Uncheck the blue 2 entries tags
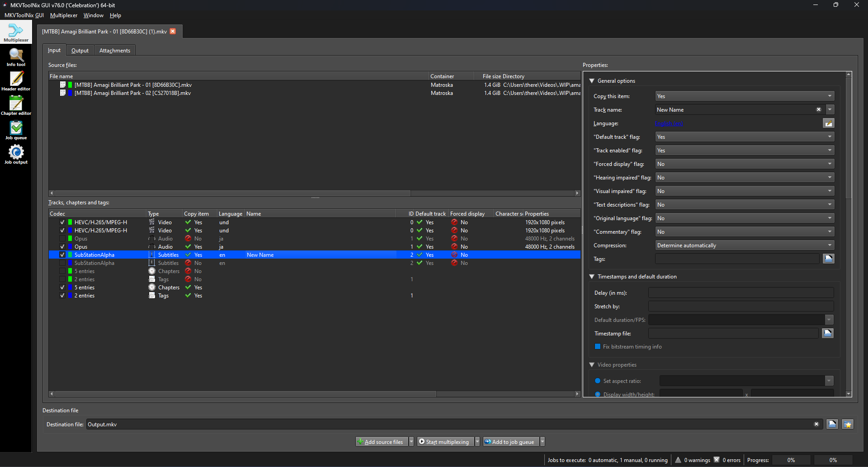The image size is (868, 467). (x=62, y=295)
